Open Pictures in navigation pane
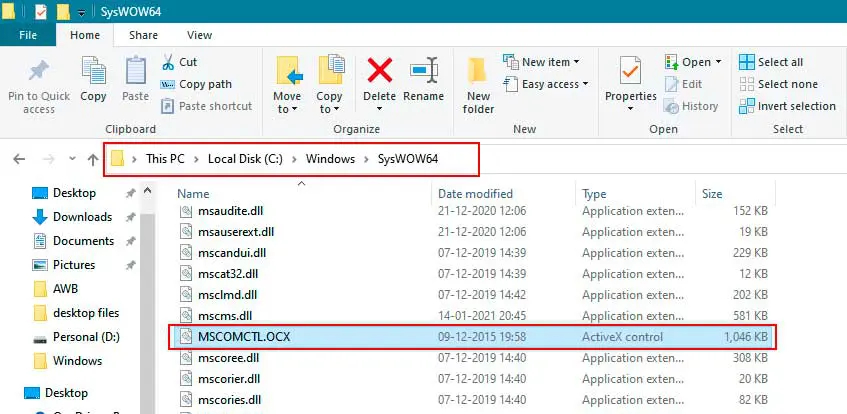Screen dimensions: 847x414 (x=73, y=265)
